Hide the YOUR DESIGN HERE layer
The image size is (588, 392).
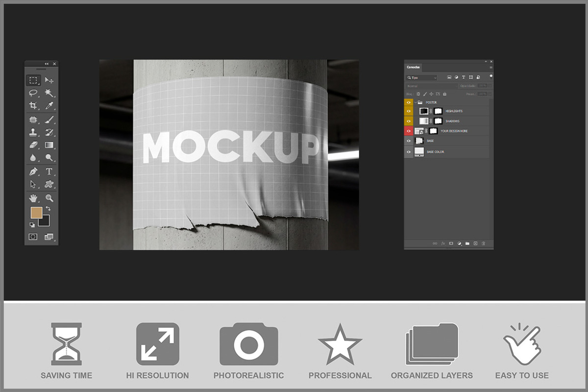click(x=409, y=131)
